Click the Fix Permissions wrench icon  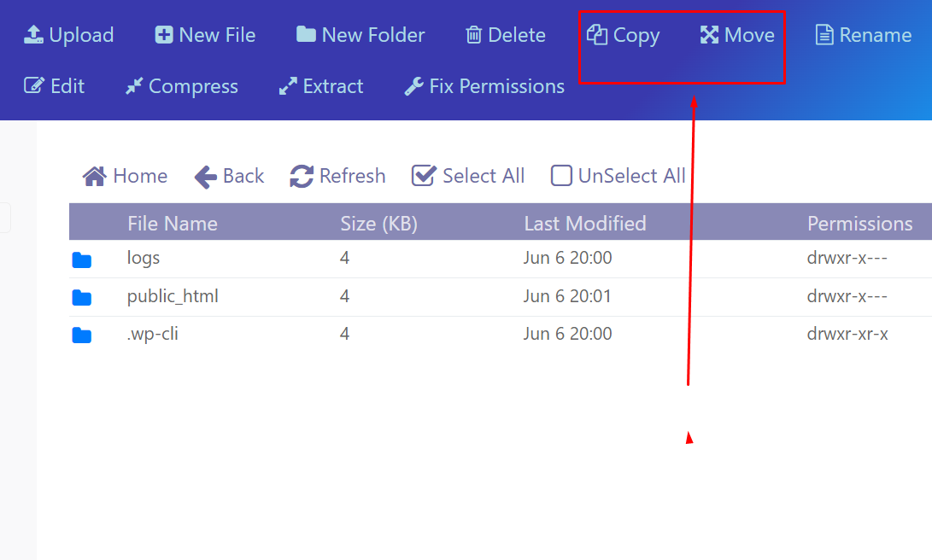413,86
